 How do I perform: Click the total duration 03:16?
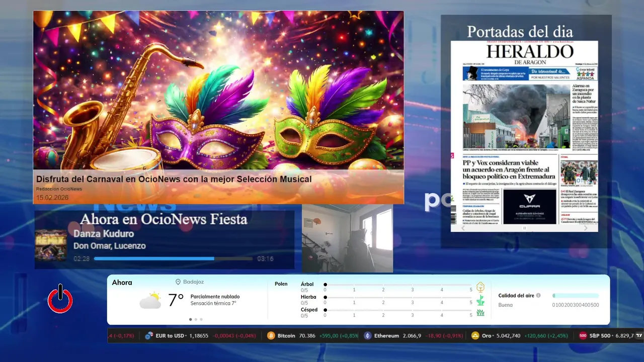265,259
